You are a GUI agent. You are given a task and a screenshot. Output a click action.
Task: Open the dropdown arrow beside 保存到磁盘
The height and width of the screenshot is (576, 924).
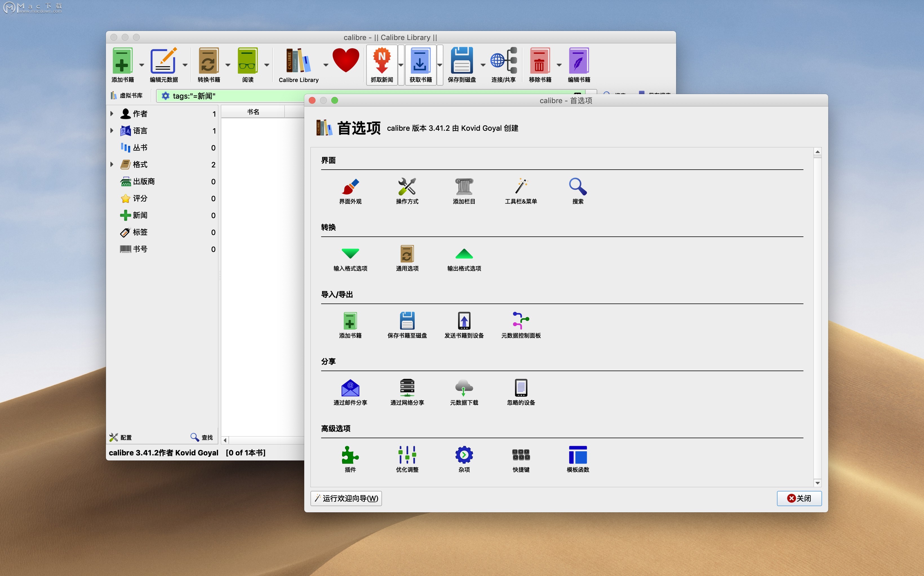(483, 65)
